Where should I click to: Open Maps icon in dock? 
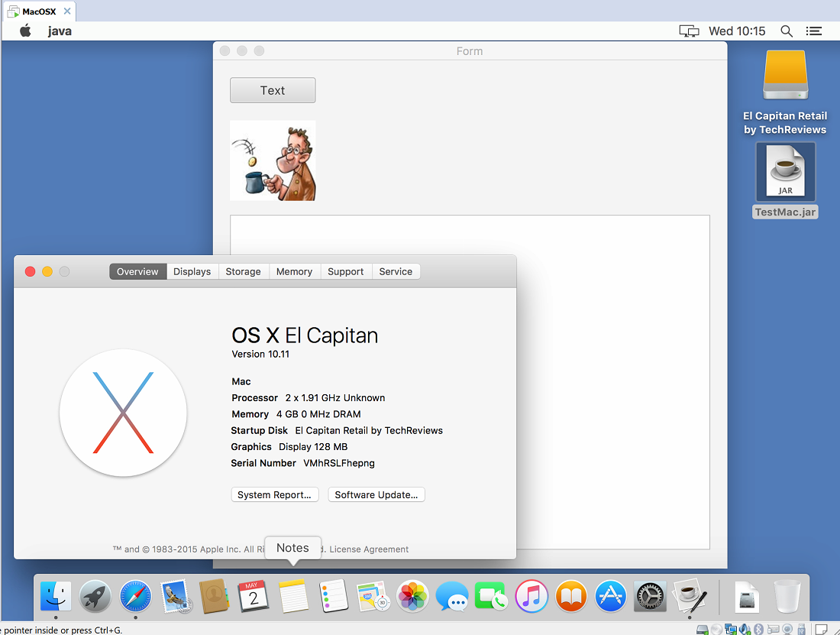tap(373, 597)
